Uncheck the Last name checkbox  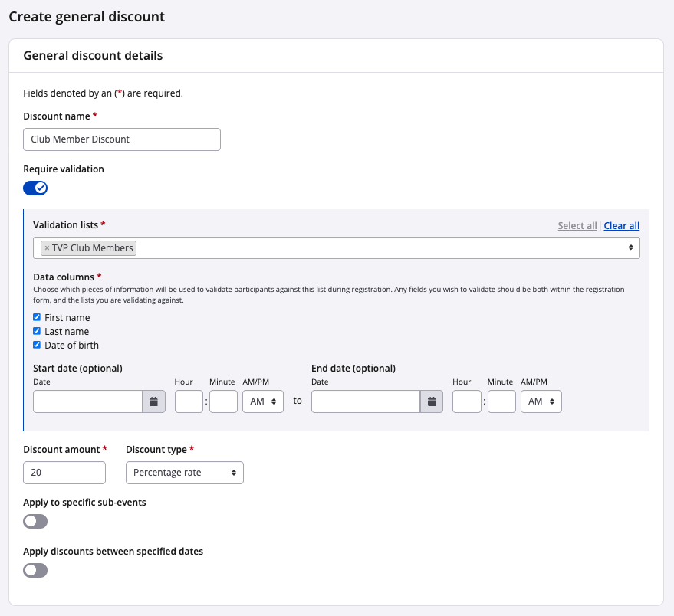38,331
